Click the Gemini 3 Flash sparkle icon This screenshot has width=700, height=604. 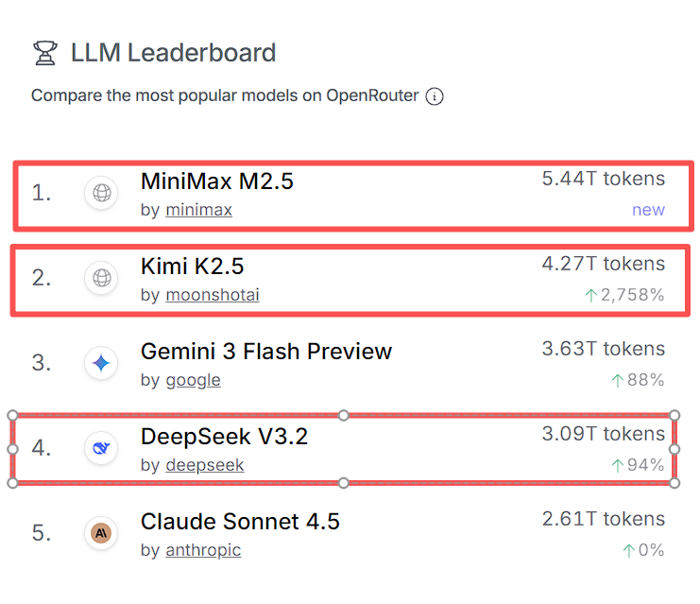[101, 363]
